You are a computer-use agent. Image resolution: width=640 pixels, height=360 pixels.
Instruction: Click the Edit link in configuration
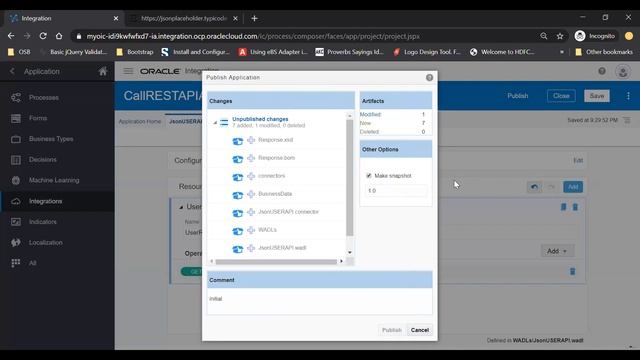pyautogui.click(x=578, y=160)
